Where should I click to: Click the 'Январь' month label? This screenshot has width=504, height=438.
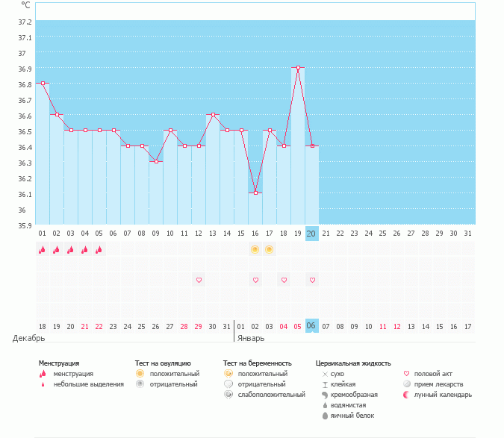click(x=252, y=338)
